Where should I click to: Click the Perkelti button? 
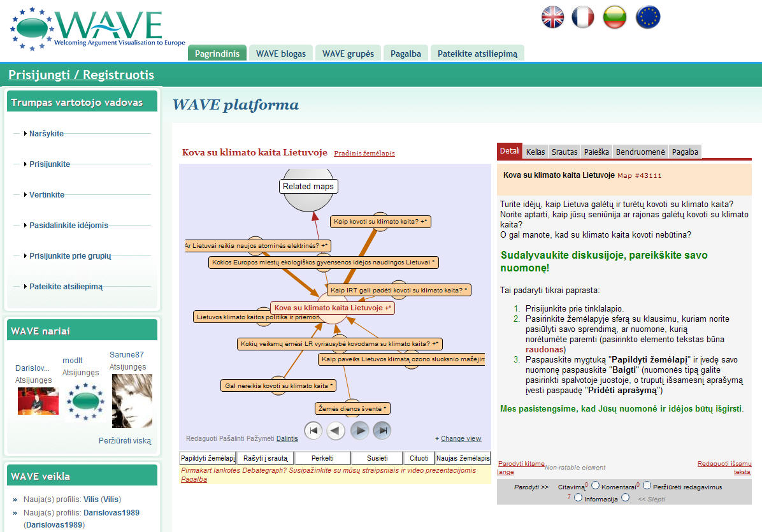322,458
